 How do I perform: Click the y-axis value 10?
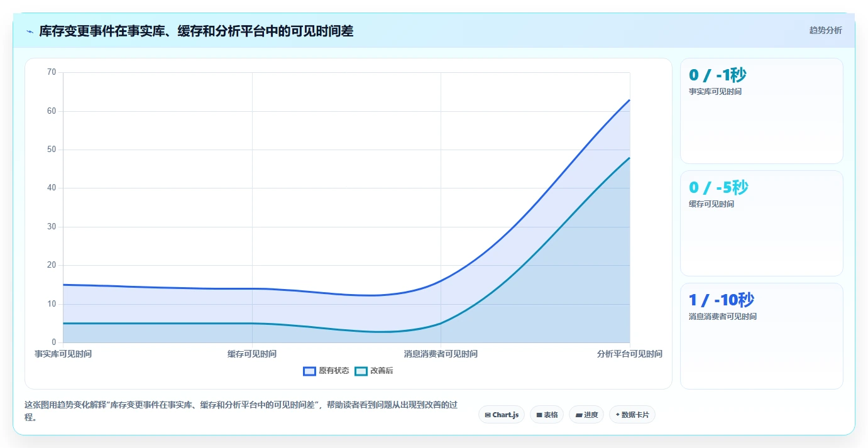click(52, 304)
